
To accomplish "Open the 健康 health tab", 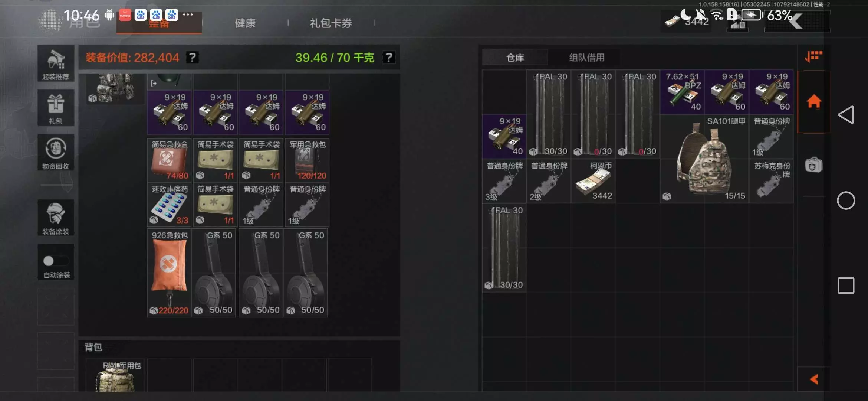I will [x=245, y=23].
